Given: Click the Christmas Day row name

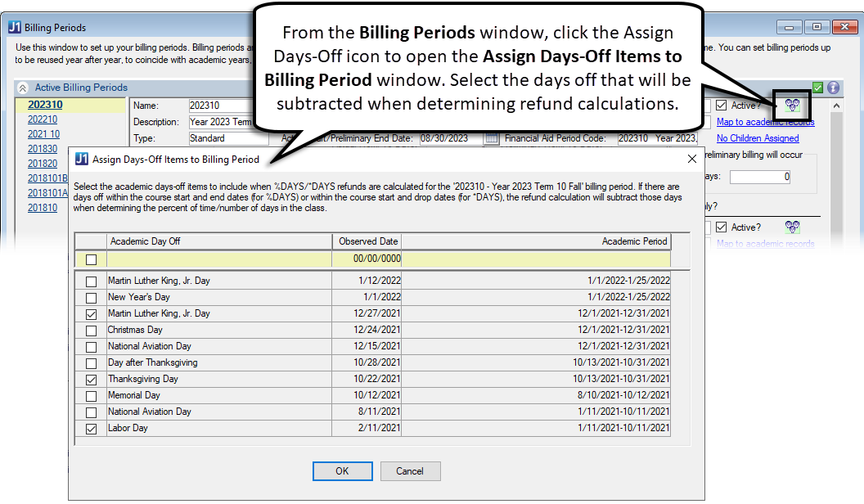Looking at the screenshot, I should coord(135,330).
